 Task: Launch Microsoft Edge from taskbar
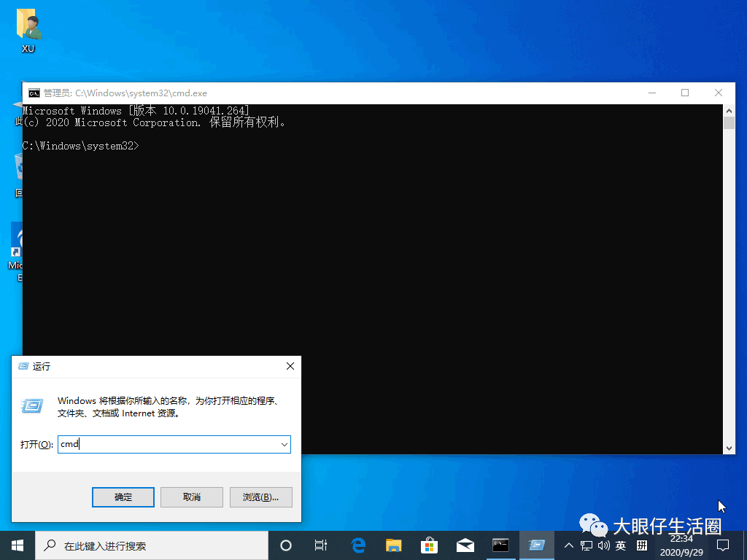click(357, 545)
